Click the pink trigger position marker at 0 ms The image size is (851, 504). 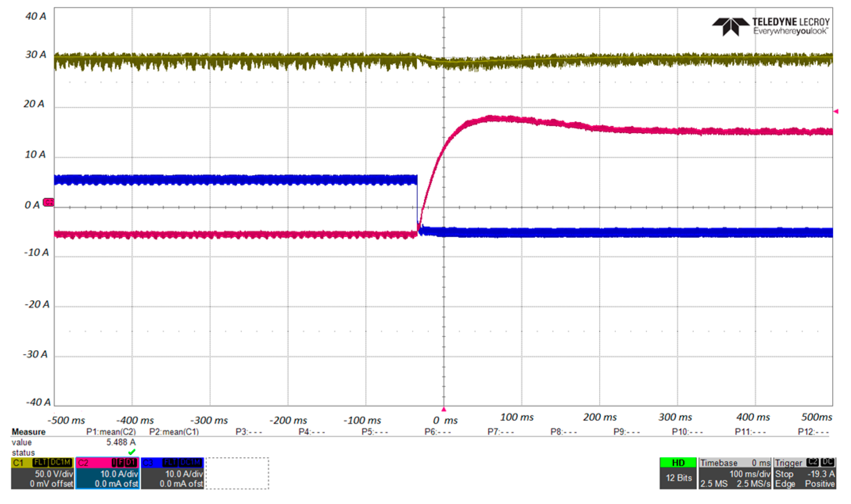coord(444,409)
